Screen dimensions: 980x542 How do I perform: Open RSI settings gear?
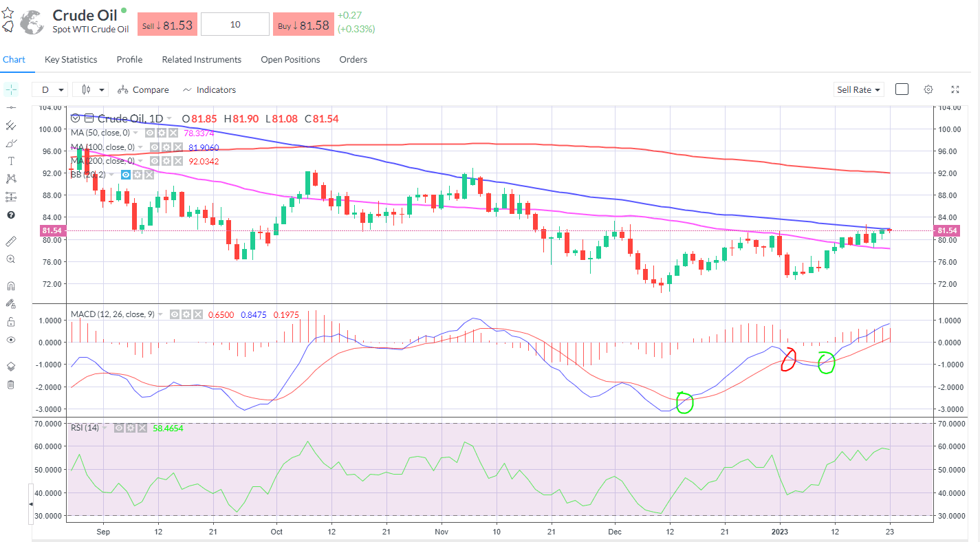pyautogui.click(x=130, y=428)
